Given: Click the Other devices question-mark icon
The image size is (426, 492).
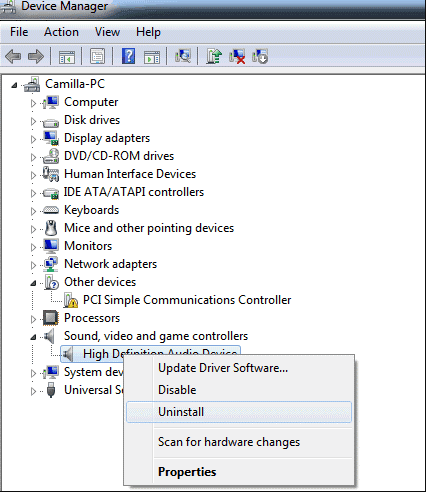Looking at the screenshot, I should tap(52, 282).
